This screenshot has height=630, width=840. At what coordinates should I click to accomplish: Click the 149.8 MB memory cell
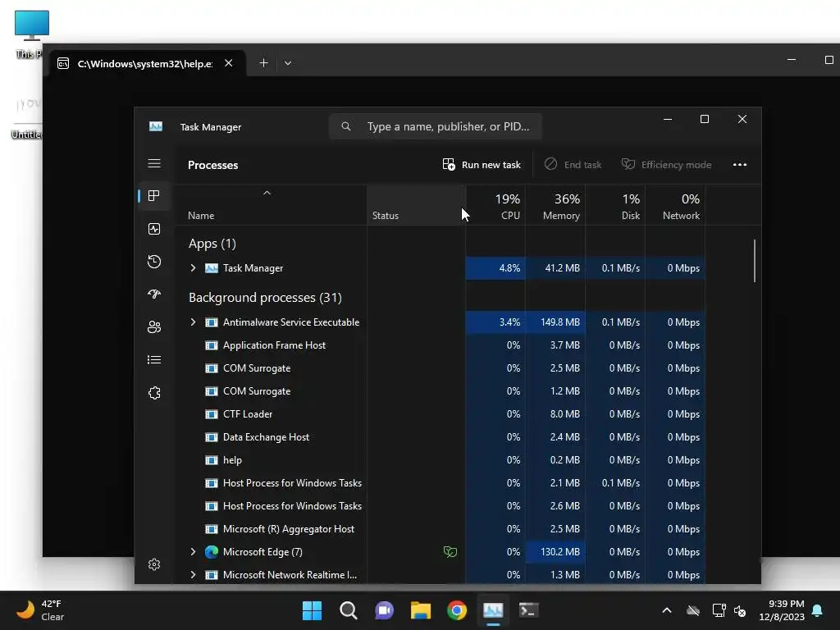click(555, 322)
